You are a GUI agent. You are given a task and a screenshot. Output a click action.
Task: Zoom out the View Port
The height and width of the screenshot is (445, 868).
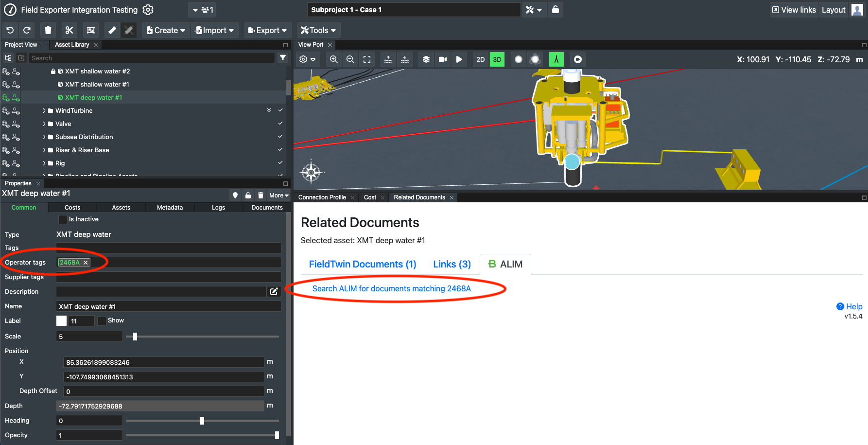(350, 59)
